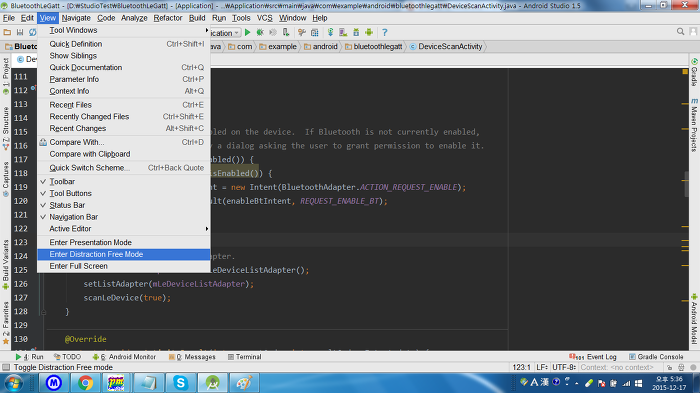
Task: Toggle Toolbar visibility in View menu
Action: [x=124, y=181]
